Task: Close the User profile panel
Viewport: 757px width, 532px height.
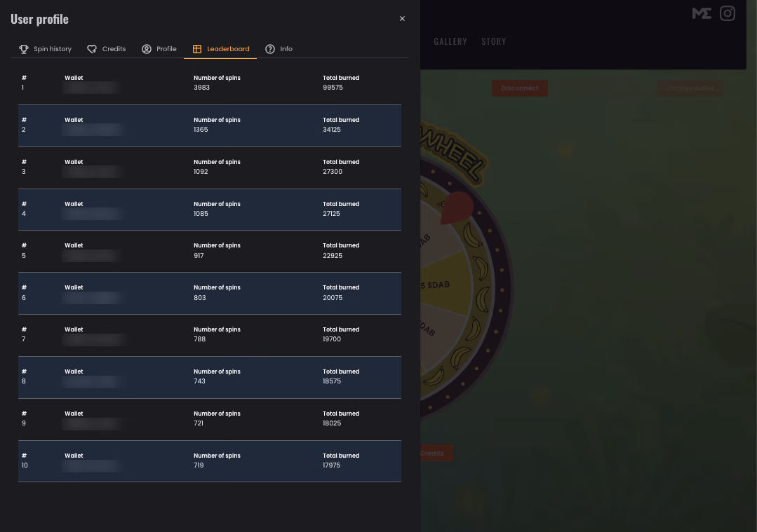Action: (402, 19)
